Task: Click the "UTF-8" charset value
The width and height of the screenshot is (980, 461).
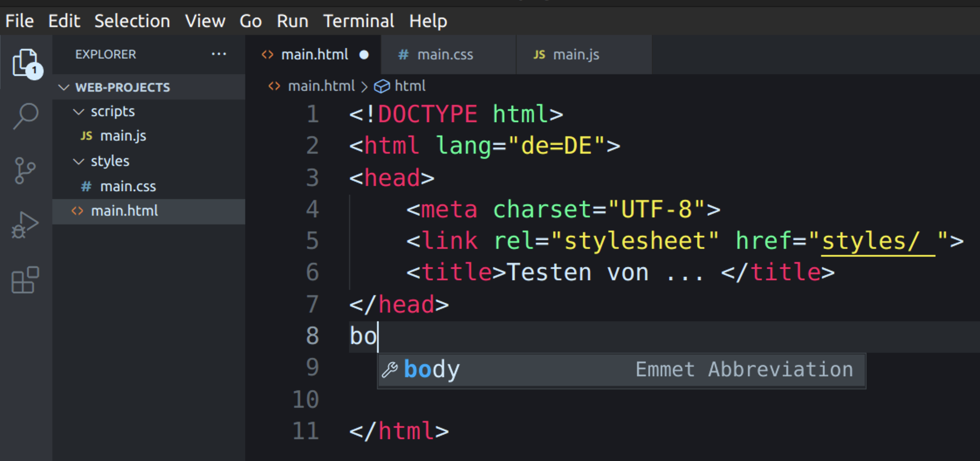Action: point(656,209)
